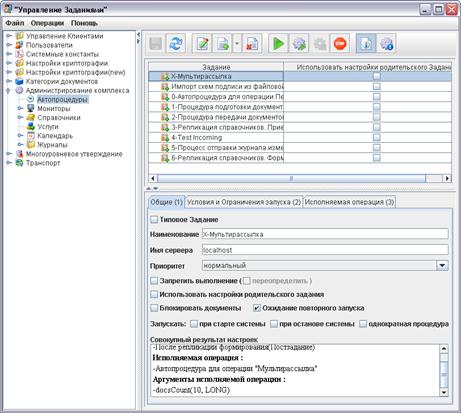Switch to Исполняемая операция (3) tab
Viewport: 461px width, 413px height.
coord(349,202)
